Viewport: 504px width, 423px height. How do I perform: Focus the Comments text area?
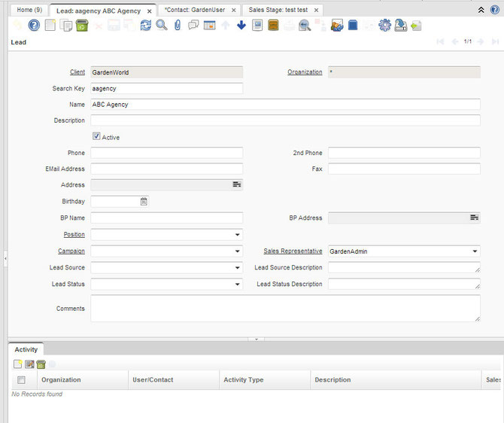click(x=285, y=308)
